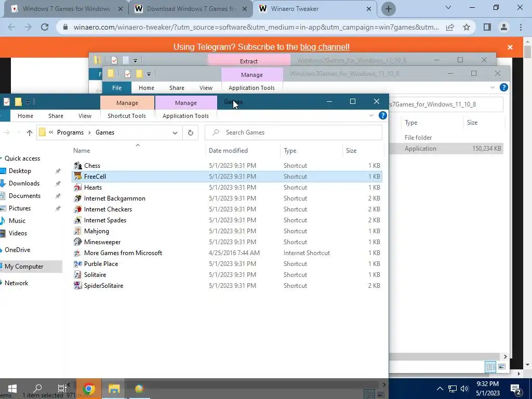532x399 pixels.
Task: Open the View ribbon tab in Games window
Action: click(x=85, y=116)
